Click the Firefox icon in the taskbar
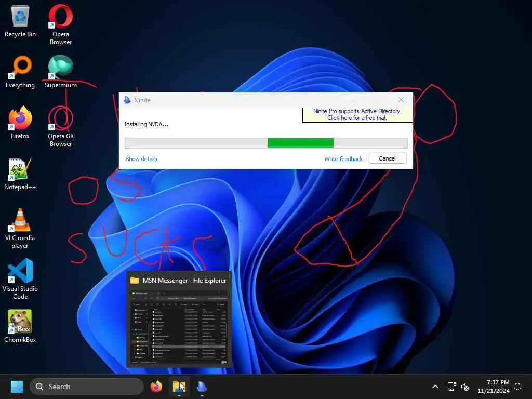Image resolution: width=532 pixels, height=399 pixels. click(x=156, y=387)
